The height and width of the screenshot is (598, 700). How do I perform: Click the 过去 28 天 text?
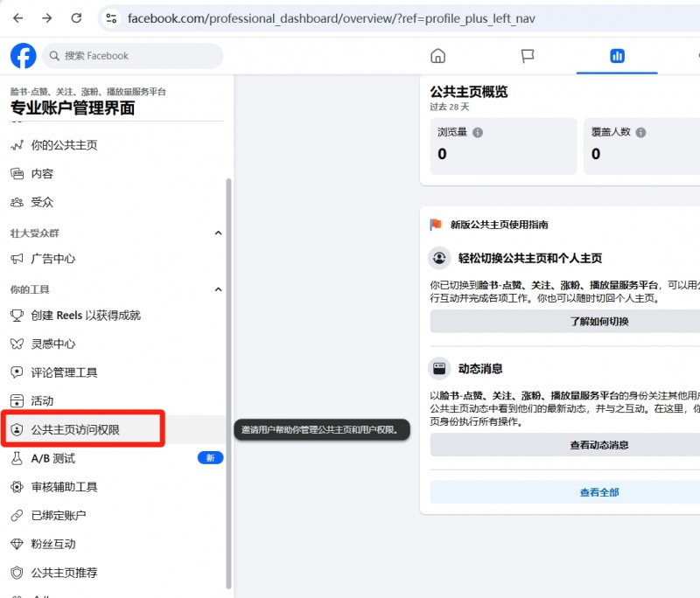(x=450, y=107)
